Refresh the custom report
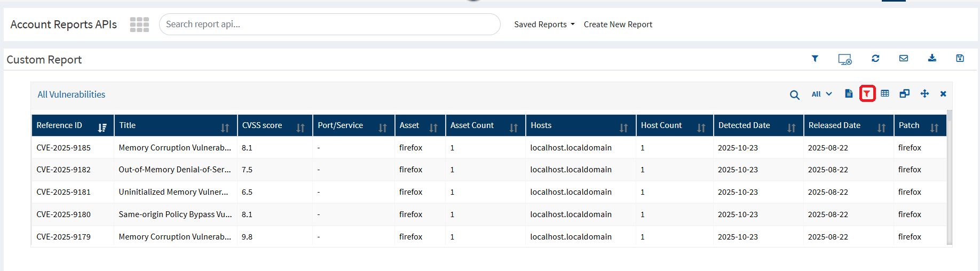 [x=875, y=59]
